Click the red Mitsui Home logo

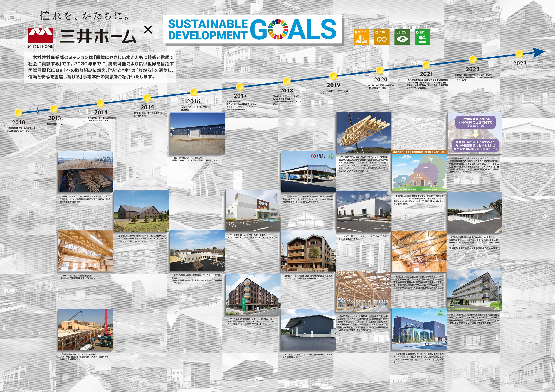click(x=41, y=35)
